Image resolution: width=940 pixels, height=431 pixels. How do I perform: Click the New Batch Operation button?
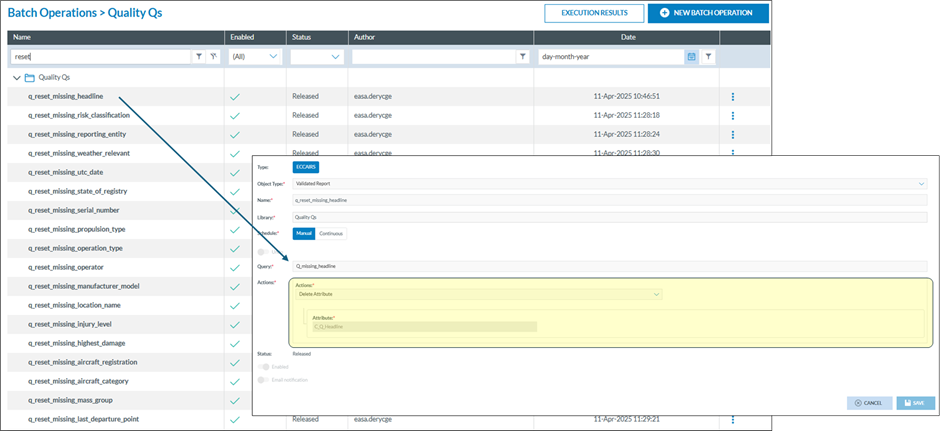pos(708,13)
